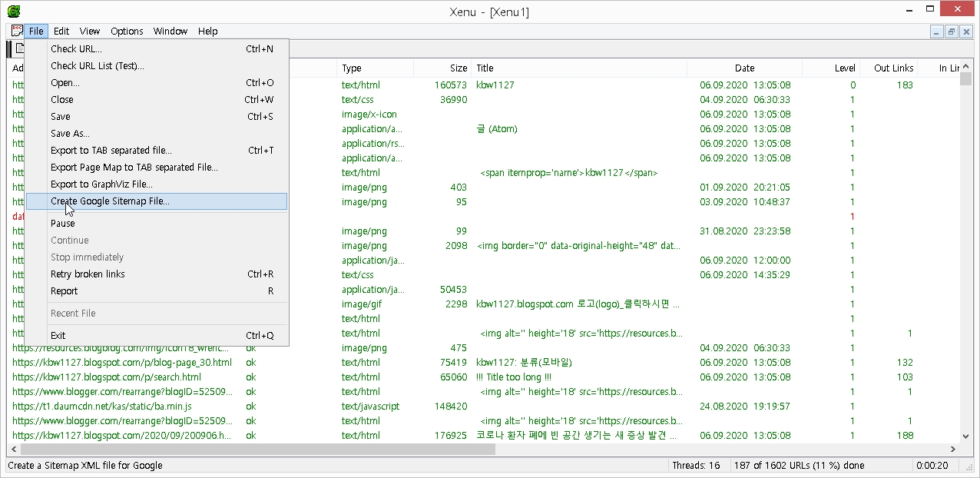Click the text/javascript type cell
The width and height of the screenshot is (980, 478).
pos(370,407)
